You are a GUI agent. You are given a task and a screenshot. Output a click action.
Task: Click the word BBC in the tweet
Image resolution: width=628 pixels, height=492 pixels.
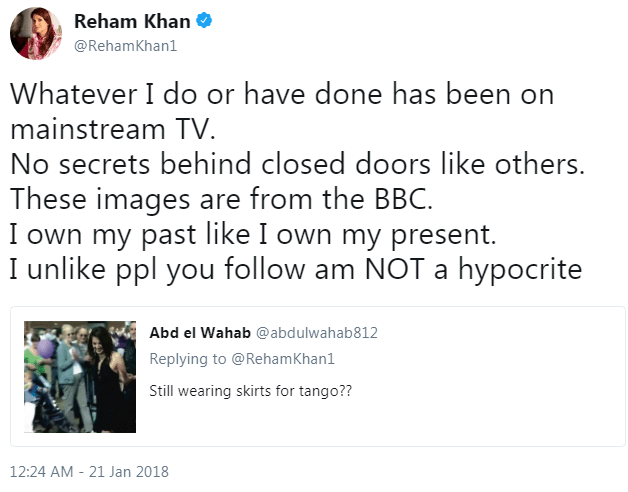pos(404,199)
